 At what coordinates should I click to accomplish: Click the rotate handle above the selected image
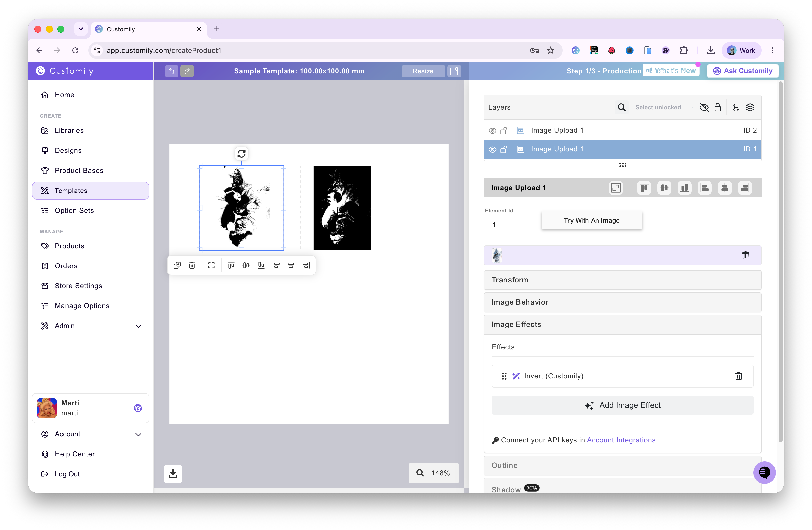[x=241, y=154]
